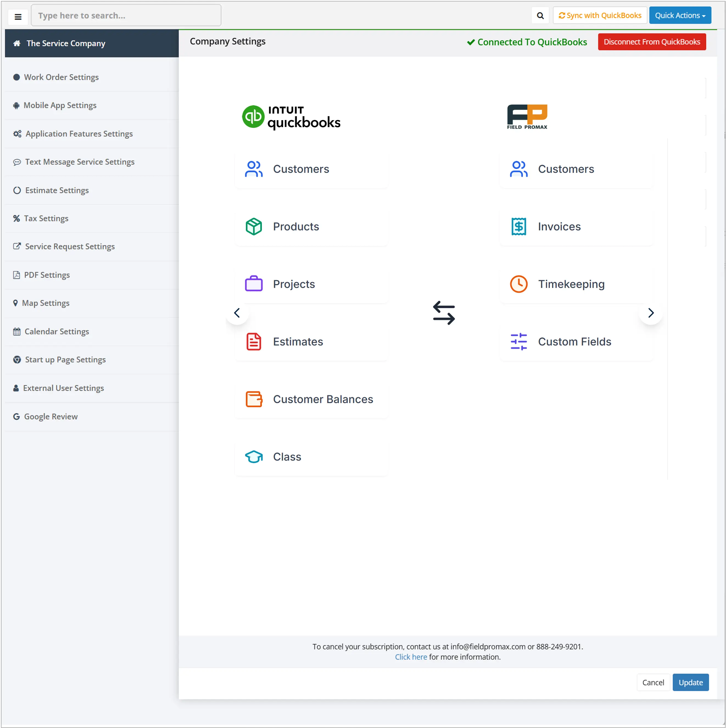Click the Google Review G icon
The width and height of the screenshot is (726, 728).
click(16, 417)
